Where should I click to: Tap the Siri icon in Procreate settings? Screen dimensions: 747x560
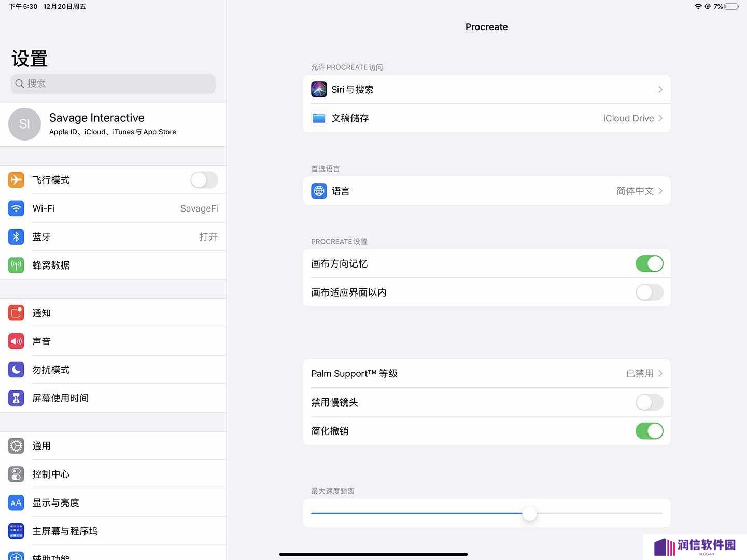pyautogui.click(x=319, y=90)
